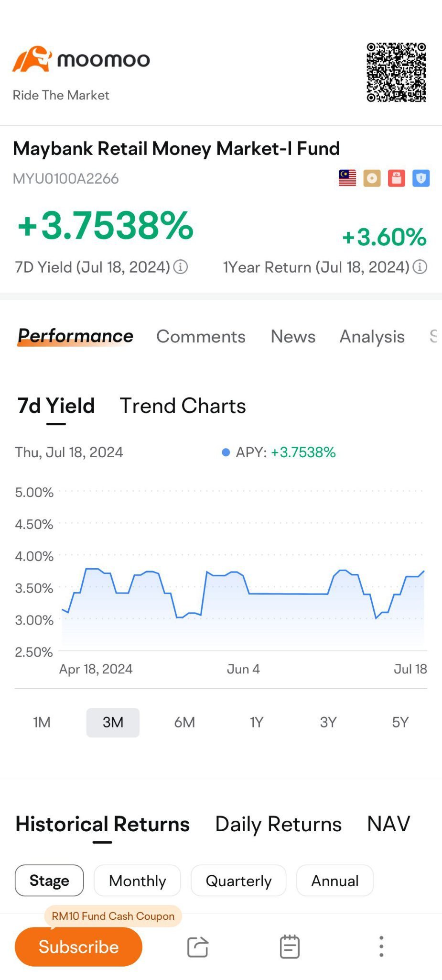The height and width of the screenshot is (980, 442).
Task: Tap the orange Subscribe button
Action: pos(78,947)
